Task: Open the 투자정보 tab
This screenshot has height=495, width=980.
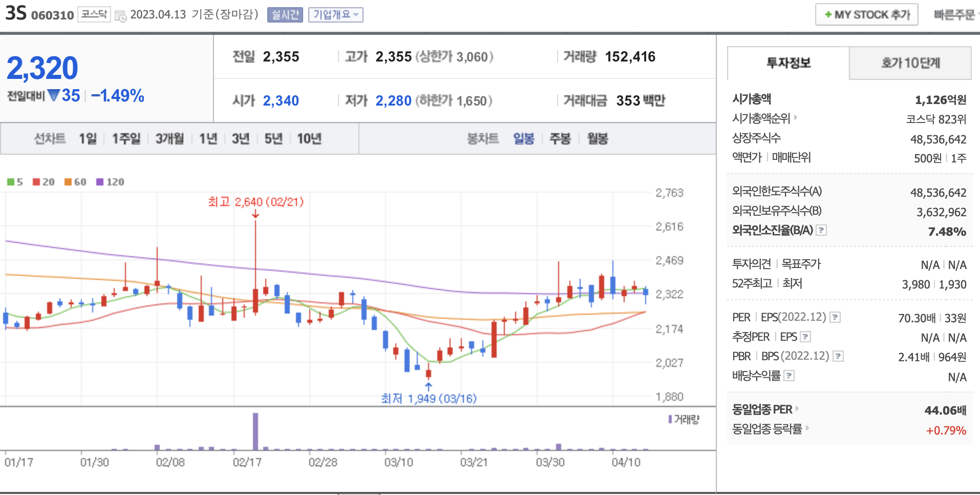Action: point(788,63)
